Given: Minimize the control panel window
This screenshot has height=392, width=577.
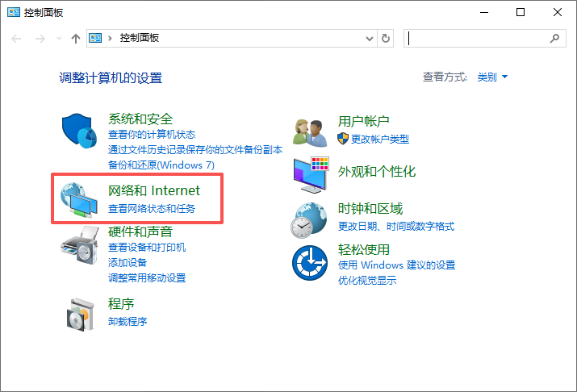Looking at the screenshot, I should (x=484, y=12).
